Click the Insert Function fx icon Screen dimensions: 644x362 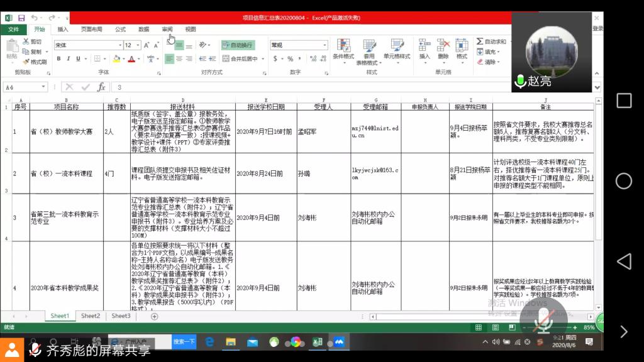(x=101, y=87)
